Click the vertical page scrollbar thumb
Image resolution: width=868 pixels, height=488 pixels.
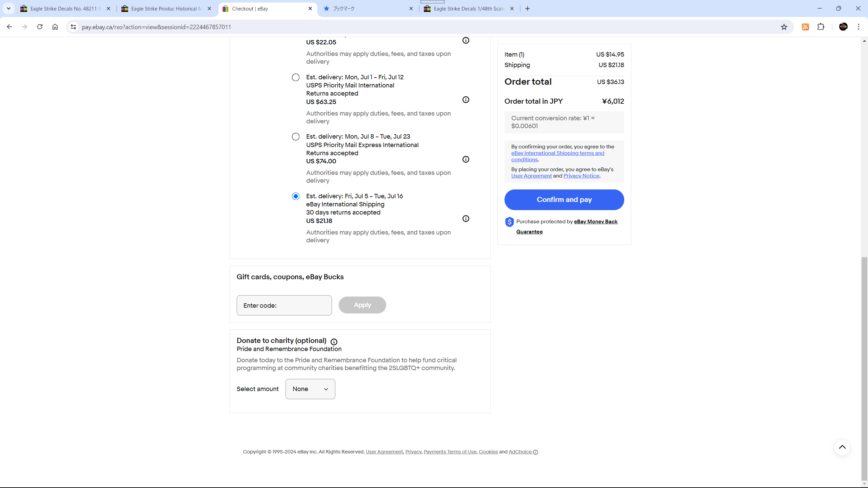tap(864, 369)
